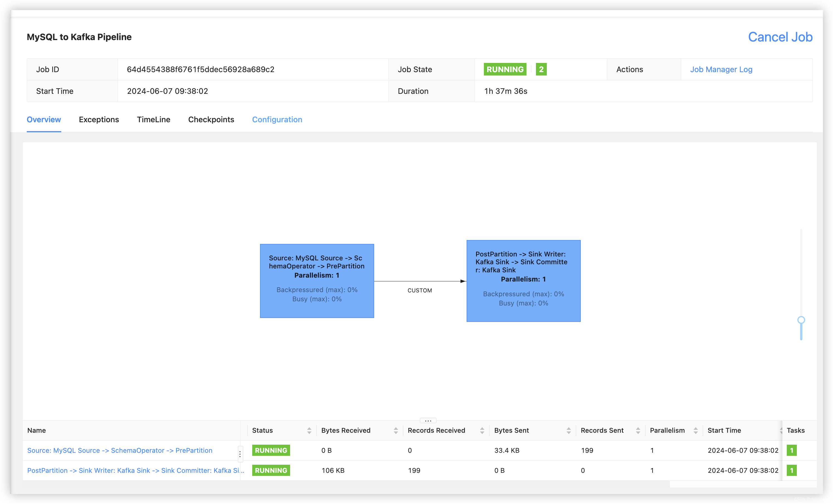833x504 pixels.
Task: Select the PostPartition Sink Writer graph node
Action: (x=523, y=281)
